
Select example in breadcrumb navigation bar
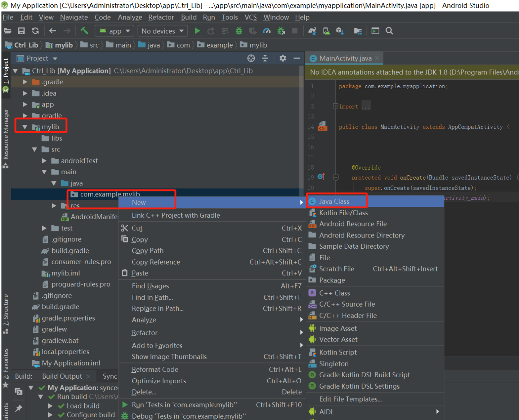pyautogui.click(x=215, y=45)
